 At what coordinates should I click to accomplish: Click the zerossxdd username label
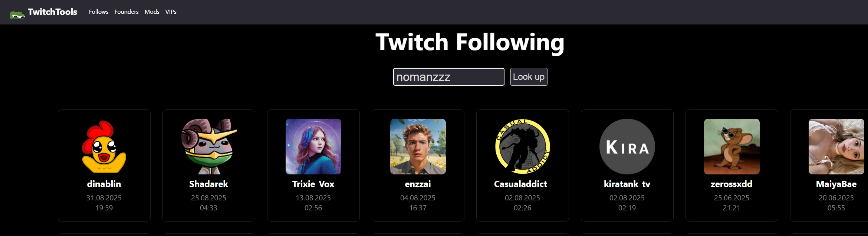pyautogui.click(x=732, y=184)
